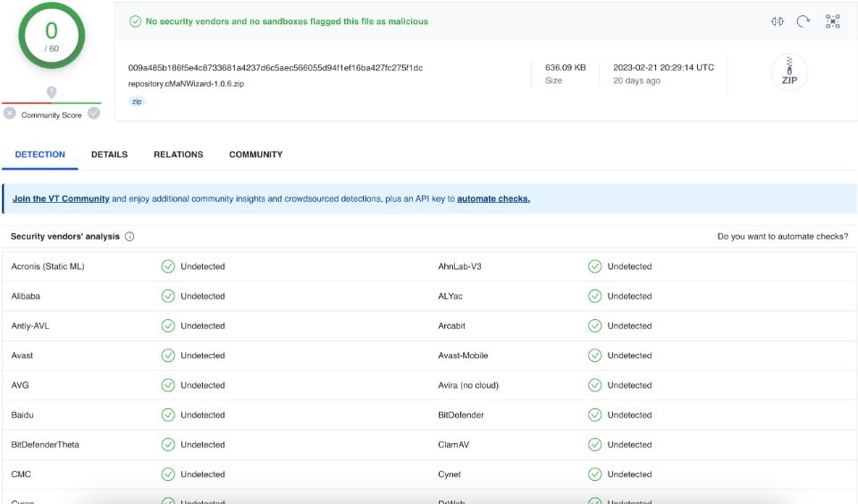Click the filename repository.cMaNWizard-1.0.6.zip
This screenshot has width=858, height=504.
click(186, 84)
